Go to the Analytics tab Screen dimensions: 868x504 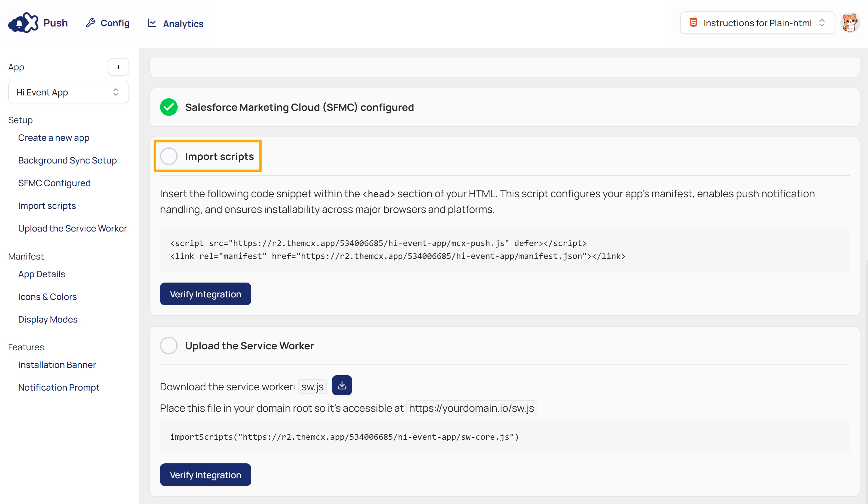(175, 23)
